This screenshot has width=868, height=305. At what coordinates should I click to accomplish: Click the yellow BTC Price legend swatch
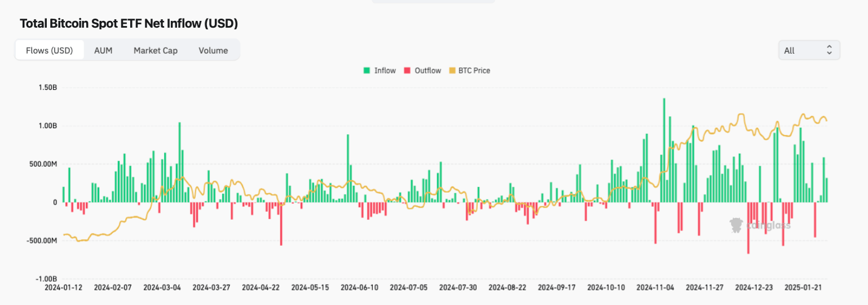pos(452,71)
